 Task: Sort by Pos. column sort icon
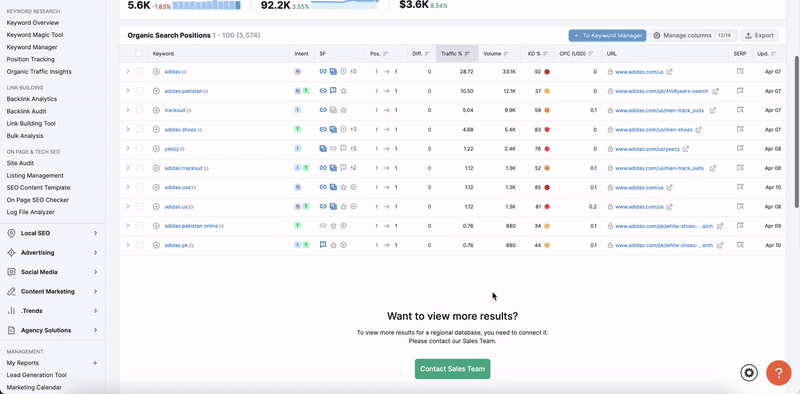pyautogui.click(x=386, y=54)
